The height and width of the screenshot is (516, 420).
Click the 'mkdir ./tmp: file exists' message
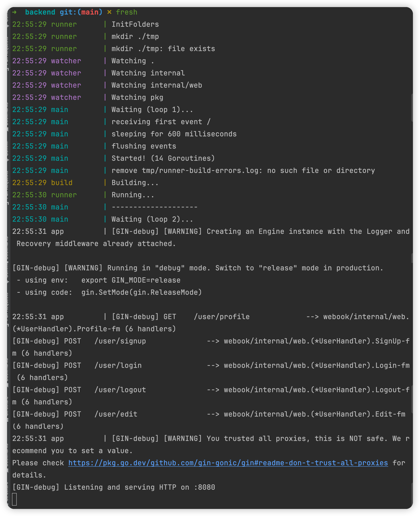pos(163,49)
